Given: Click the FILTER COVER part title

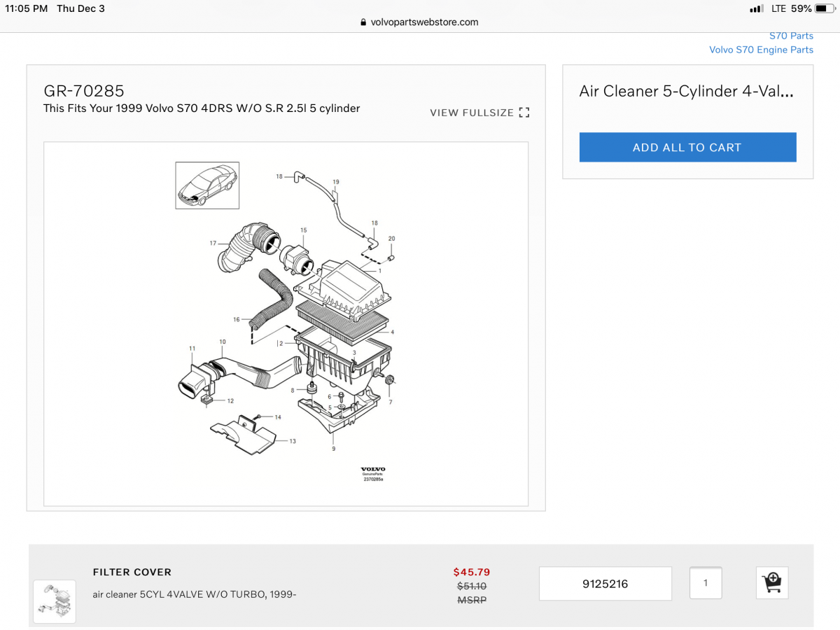Looking at the screenshot, I should pyautogui.click(x=132, y=572).
